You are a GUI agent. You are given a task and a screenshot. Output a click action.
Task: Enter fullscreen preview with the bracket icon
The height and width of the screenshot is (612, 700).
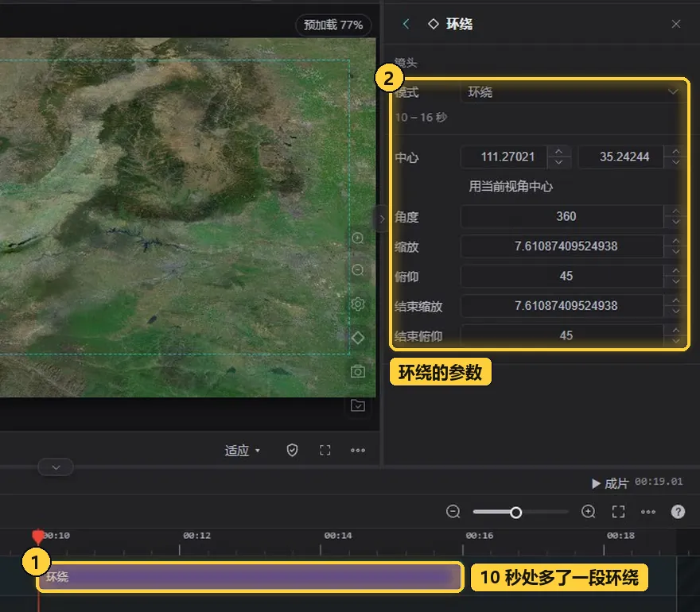pos(325,450)
